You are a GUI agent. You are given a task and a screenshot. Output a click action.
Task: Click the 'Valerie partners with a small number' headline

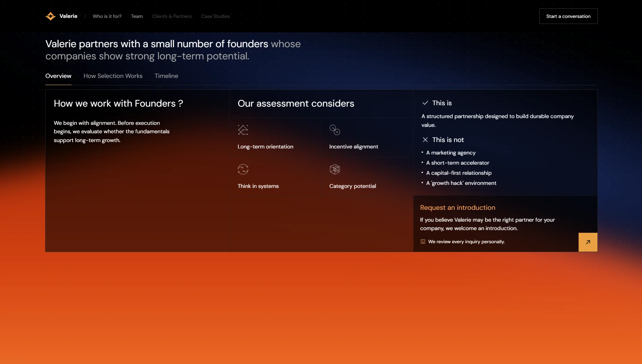[173, 50]
